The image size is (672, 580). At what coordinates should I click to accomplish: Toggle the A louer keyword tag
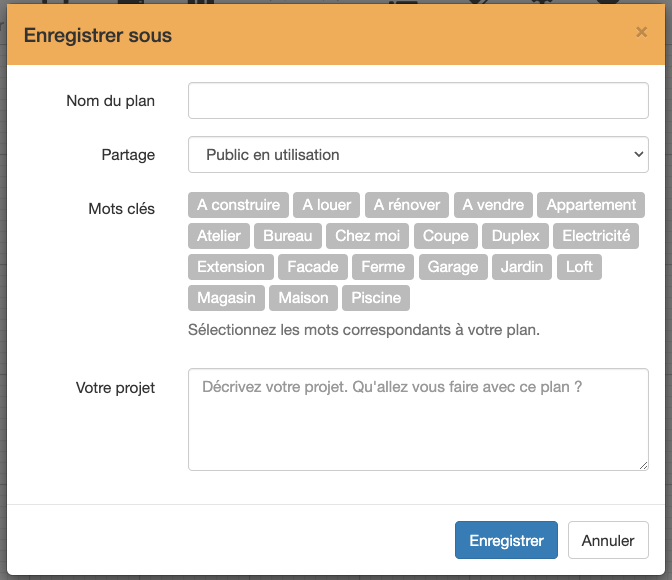327,205
